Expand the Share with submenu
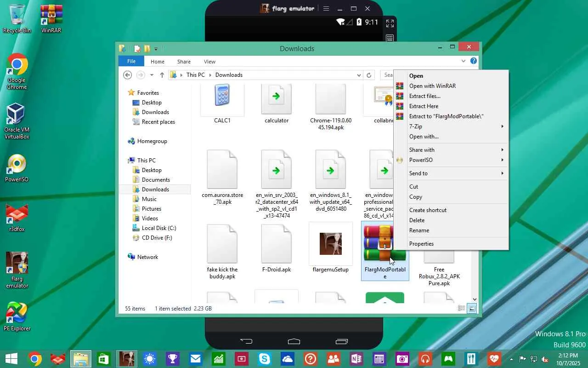 click(452, 150)
